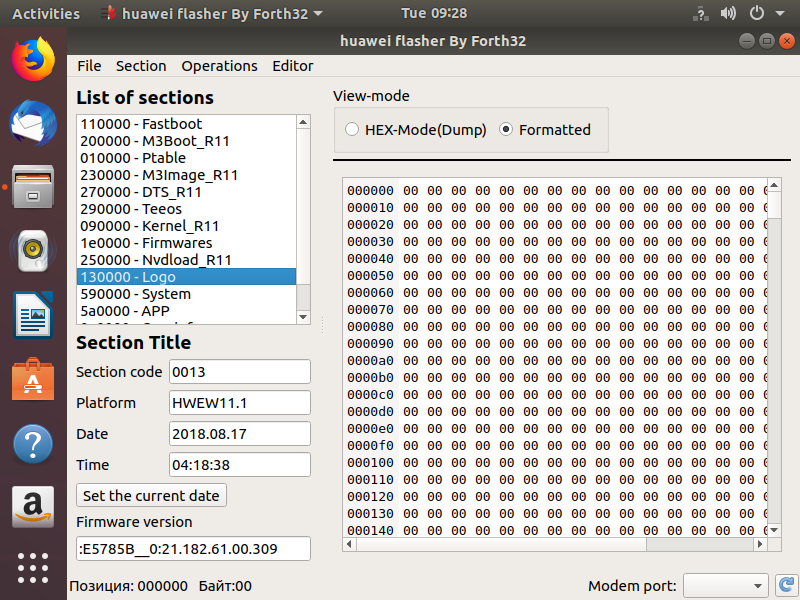Select section 110000 - Fastboot
Screen dimensions: 800x600
pos(186,124)
